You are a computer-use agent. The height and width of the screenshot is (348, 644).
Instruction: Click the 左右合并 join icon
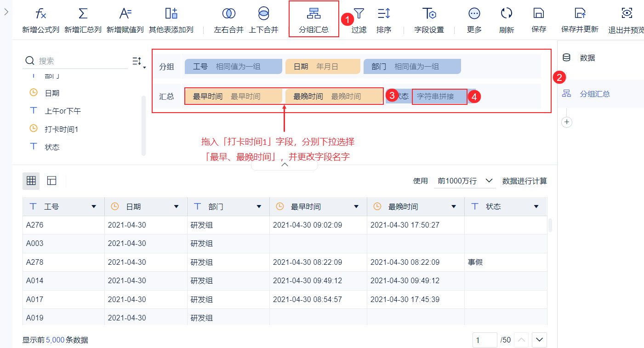point(228,13)
